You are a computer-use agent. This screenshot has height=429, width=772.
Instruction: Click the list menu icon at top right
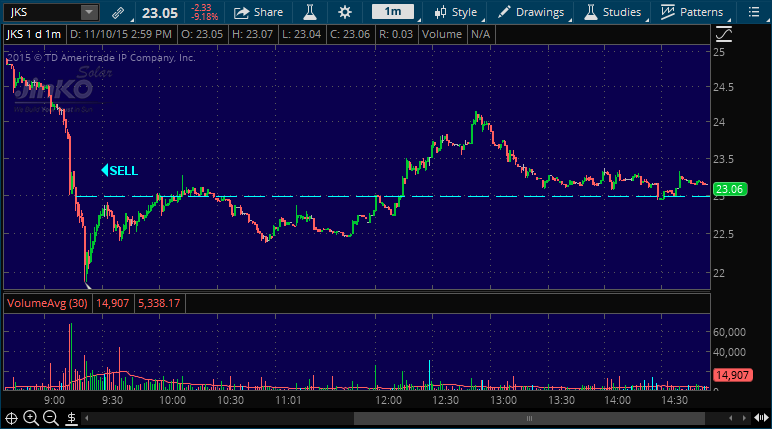pos(754,12)
